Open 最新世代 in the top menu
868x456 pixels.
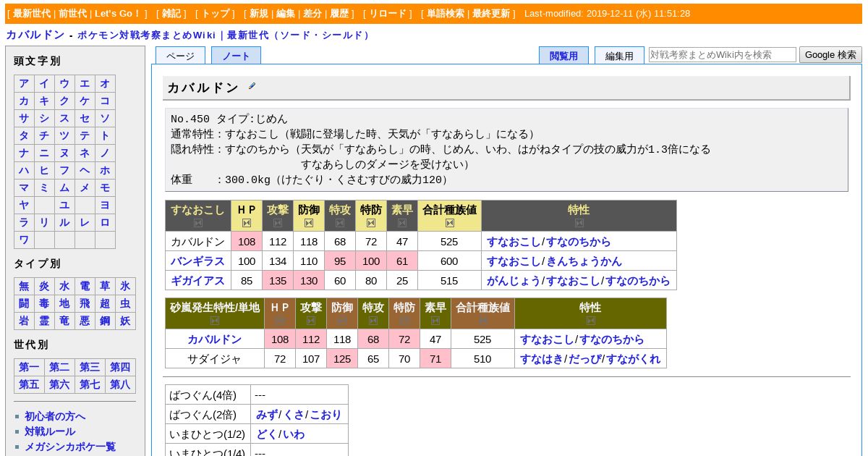click(32, 14)
